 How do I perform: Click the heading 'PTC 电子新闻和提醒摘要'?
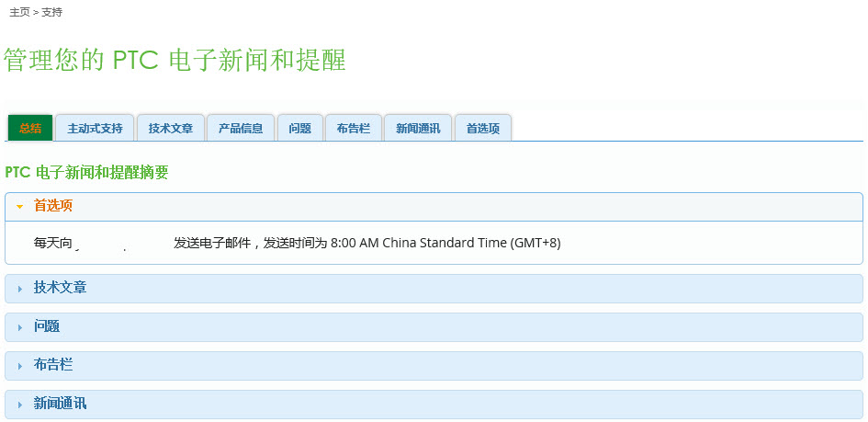pos(86,173)
